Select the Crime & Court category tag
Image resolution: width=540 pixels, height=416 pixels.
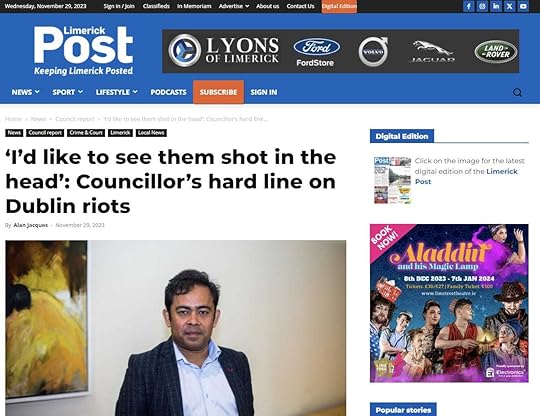coord(86,133)
